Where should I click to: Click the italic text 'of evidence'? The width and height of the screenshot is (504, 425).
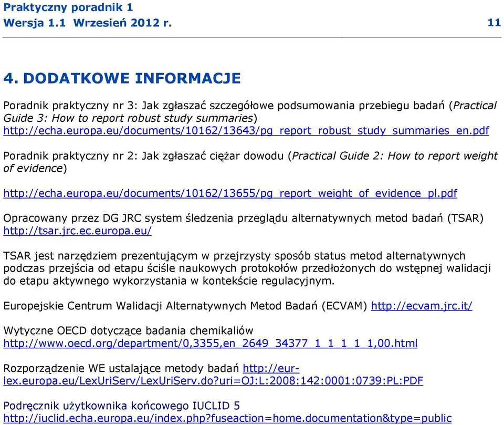point(33,168)
